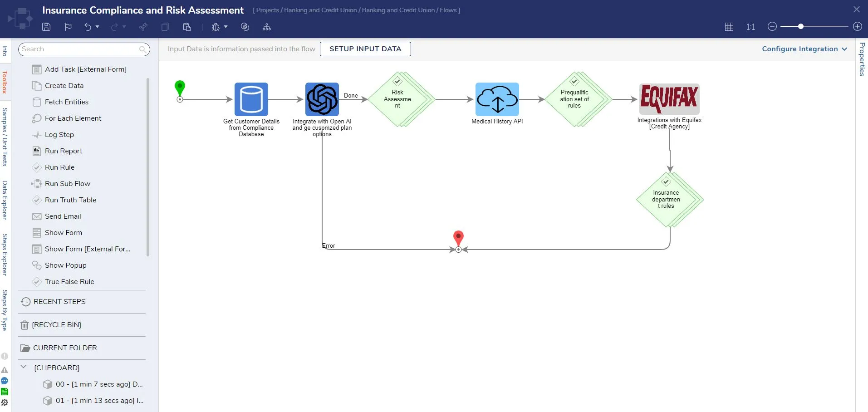Paste with the clipboard icon
This screenshot has width=868, height=412.
[186, 27]
